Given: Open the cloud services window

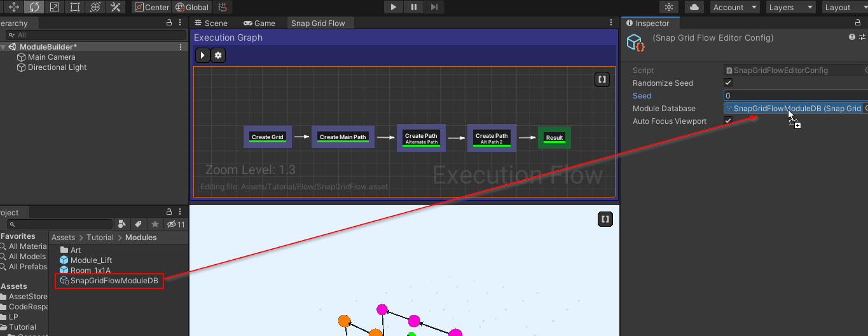Looking at the screenshot, I should point(694,7).
